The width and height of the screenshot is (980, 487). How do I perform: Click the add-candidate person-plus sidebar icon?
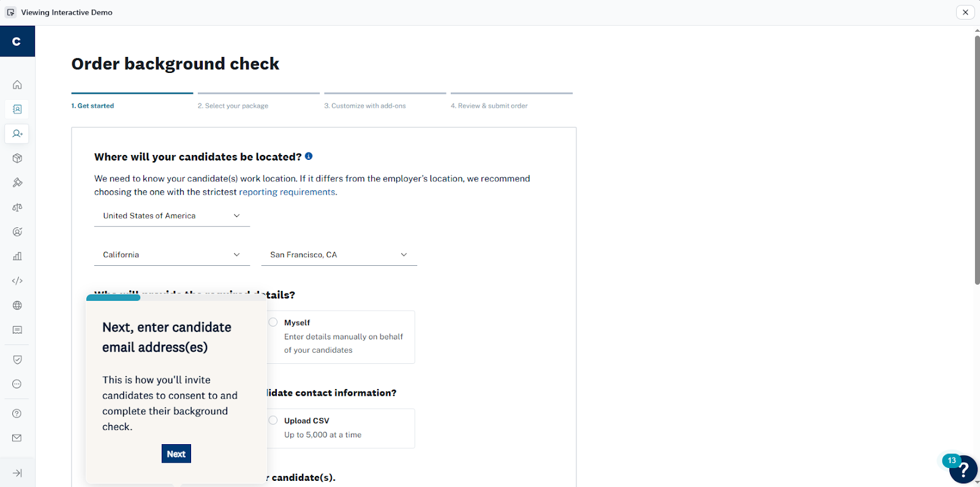17,134
